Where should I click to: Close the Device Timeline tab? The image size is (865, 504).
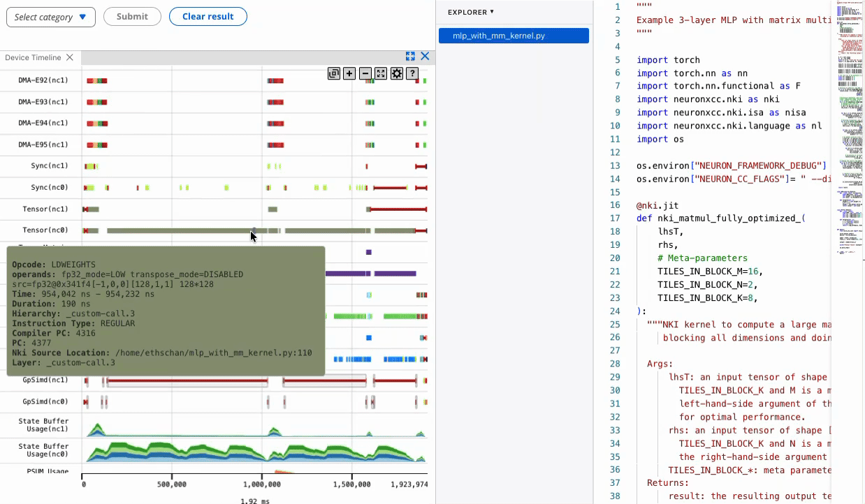pyautogui.click(x=70, y=57)
